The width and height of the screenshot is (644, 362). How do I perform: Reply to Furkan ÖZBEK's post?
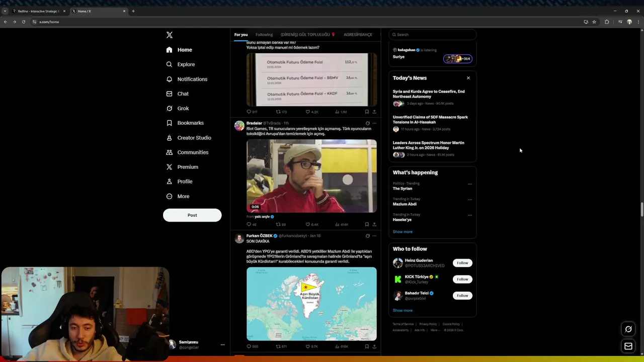252,346
